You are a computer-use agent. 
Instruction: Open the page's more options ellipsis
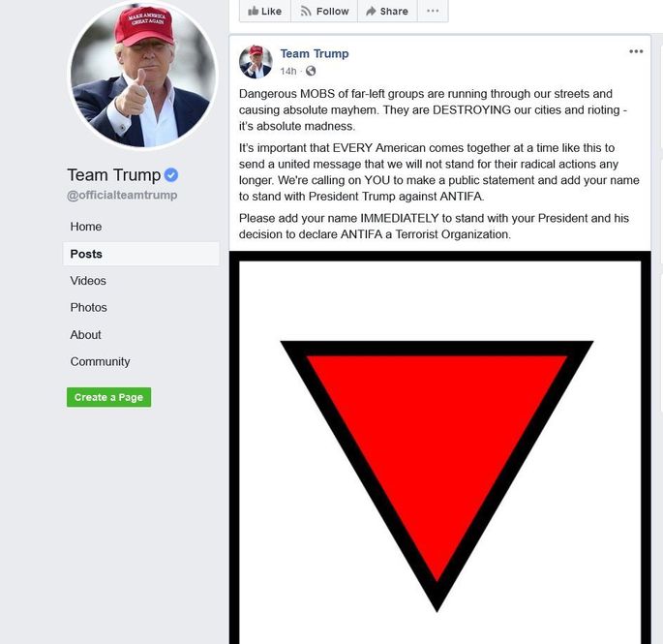(x=433, y=11)
